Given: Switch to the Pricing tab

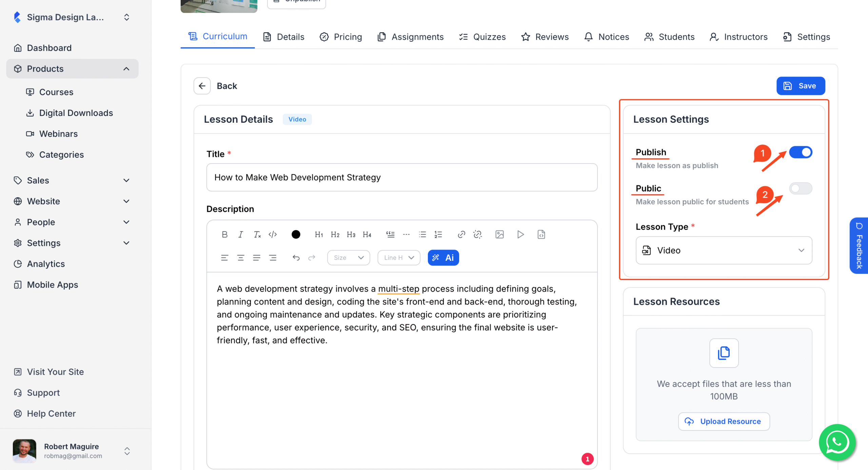Looking at the screenshot, I should (340, 37).
